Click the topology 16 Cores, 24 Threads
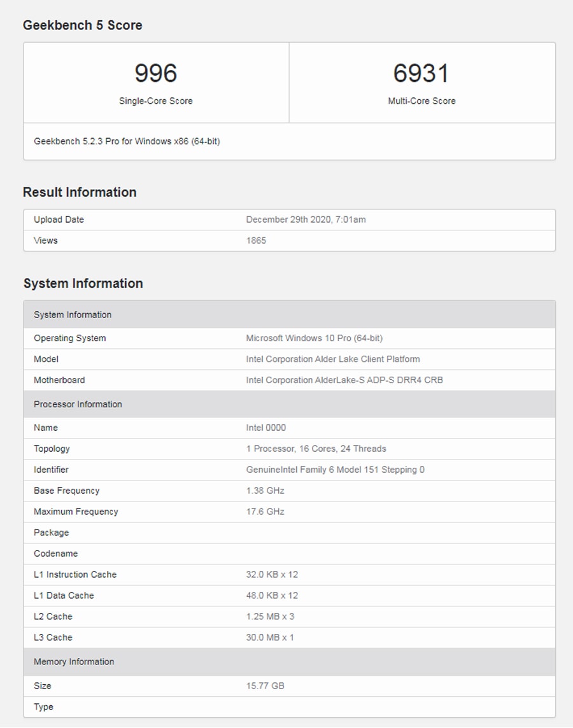Image resolution: width=573 pixels, height=728 pixels. (x=316, y=449)
